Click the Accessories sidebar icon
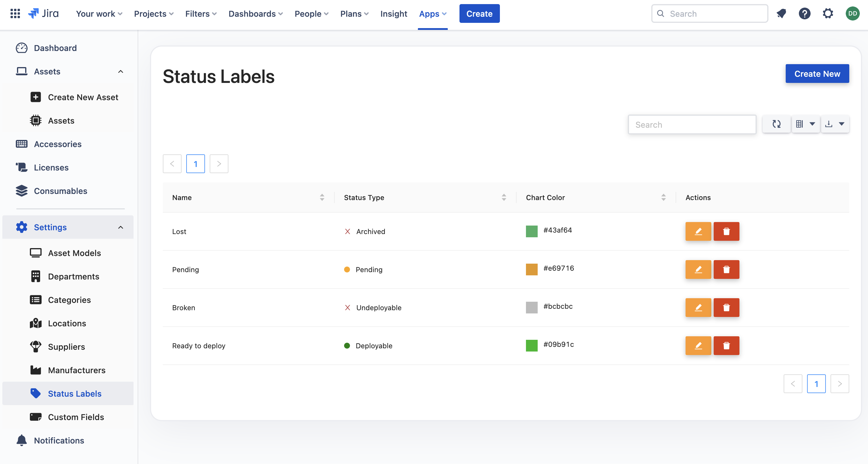868x464 pixels. coord(22,144)
